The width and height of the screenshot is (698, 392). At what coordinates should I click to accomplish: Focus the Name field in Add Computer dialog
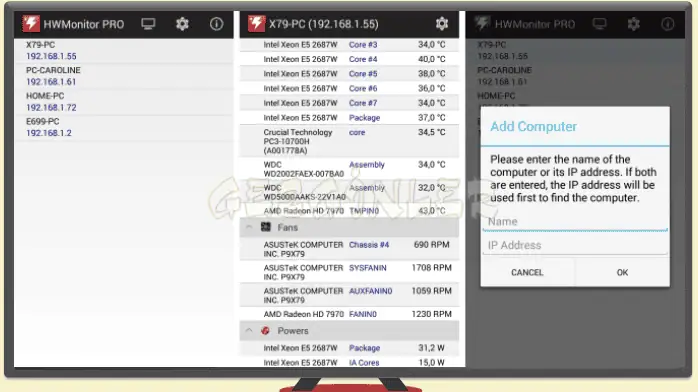575,222
